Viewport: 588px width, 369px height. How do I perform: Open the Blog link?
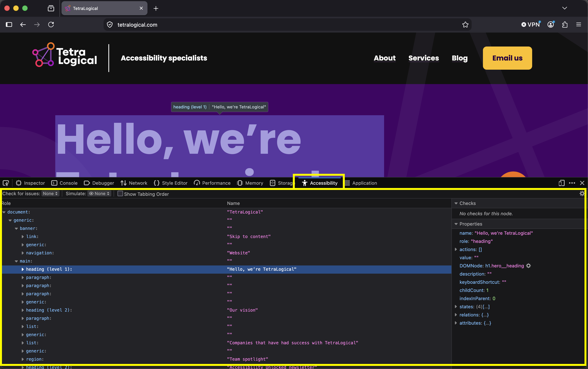(x=459, y=58)
